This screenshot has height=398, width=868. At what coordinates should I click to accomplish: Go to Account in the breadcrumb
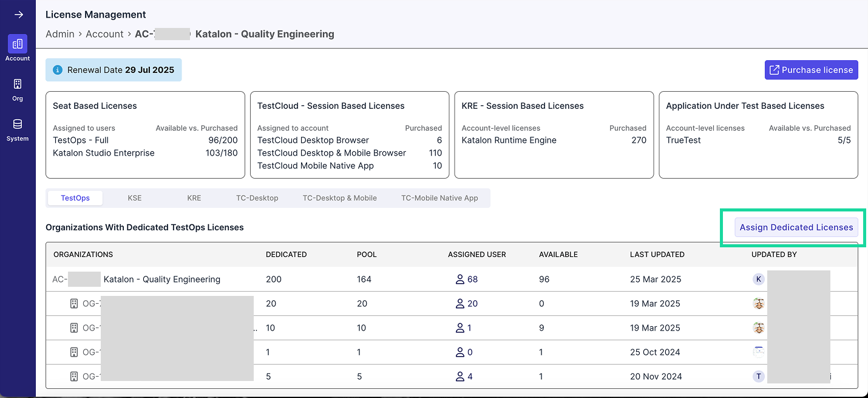104,34
